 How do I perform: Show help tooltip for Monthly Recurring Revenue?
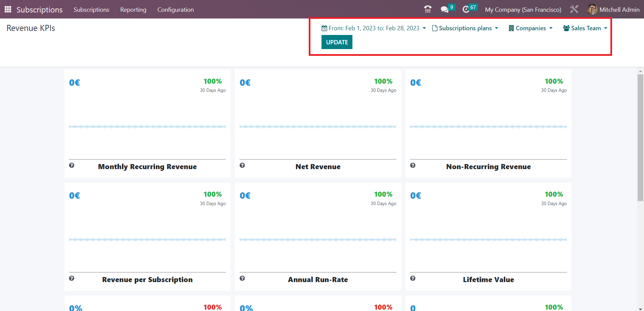coord(72,165)
